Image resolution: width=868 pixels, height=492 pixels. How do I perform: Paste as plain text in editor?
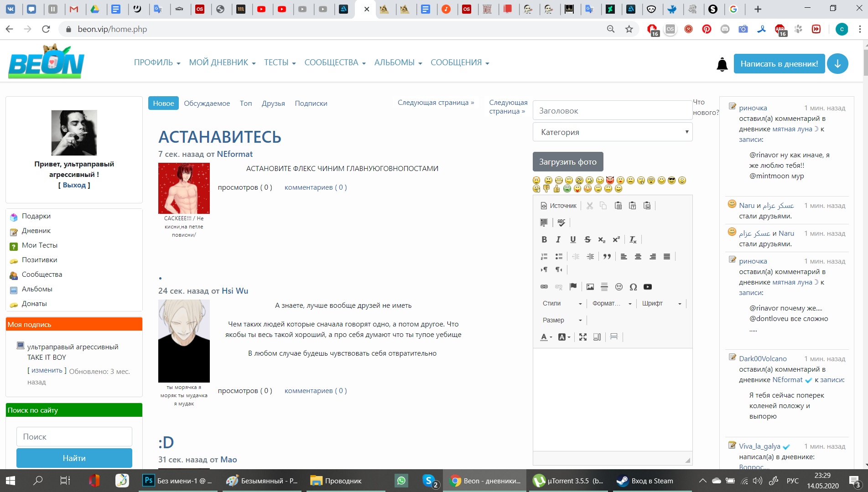(633, 206)
